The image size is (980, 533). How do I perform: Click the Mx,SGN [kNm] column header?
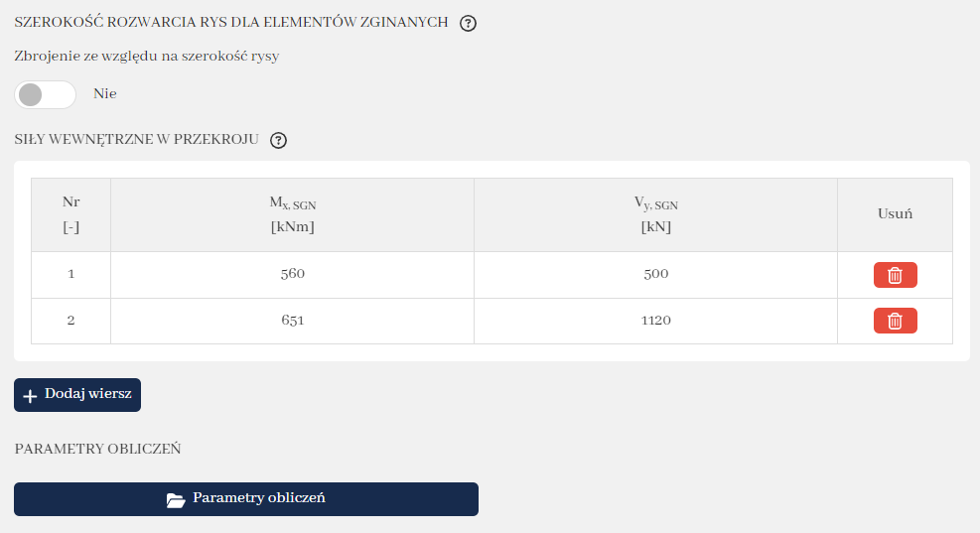point(292,214)
